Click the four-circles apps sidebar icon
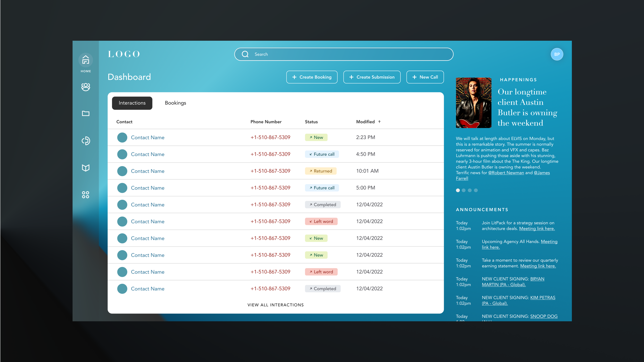Screen dimensions: 644x362 pos(86,195)
